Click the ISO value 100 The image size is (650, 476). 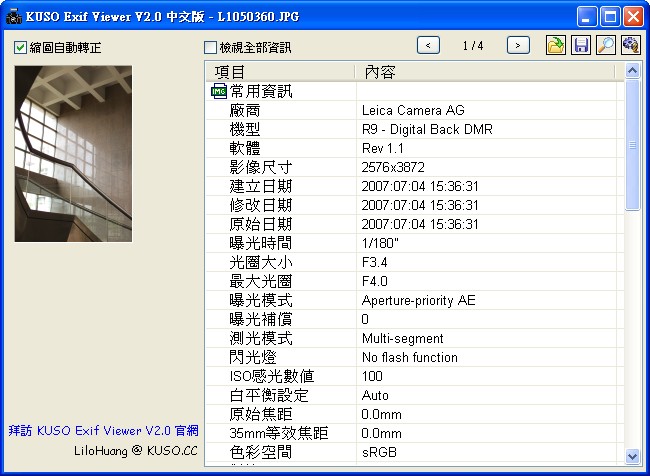pyautogui.click(x=372, y=376)
